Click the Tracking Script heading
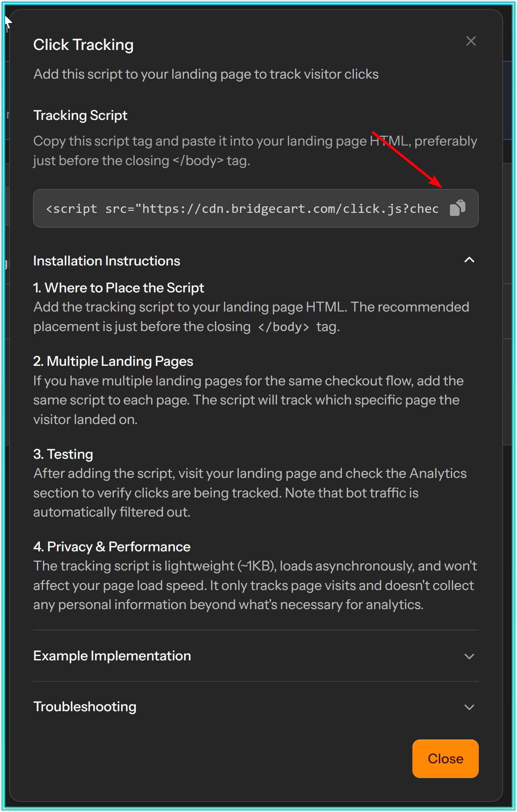The width and height of the screenshot is (517, 812). point(80,115)
